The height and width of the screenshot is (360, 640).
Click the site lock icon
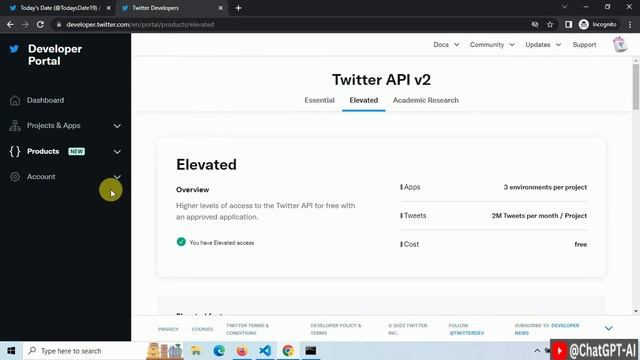[x=59, y=24]
